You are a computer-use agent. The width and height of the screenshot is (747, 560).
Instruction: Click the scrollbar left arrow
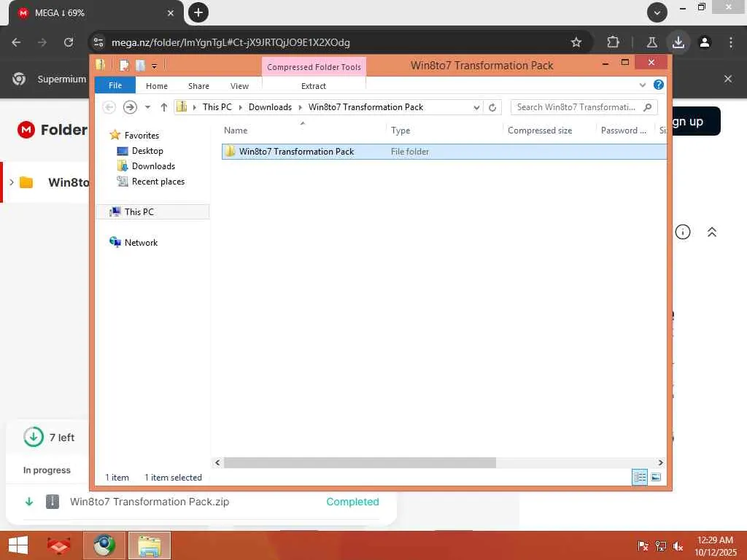(217, 462)
